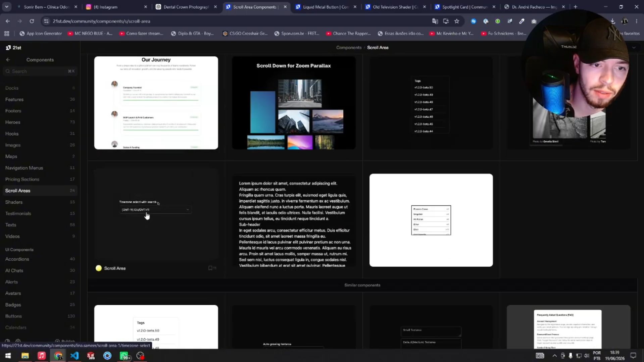The width and height of the screenshot is (644, 362).
Task: Expand the chevron dropdown at the header's right
Action: coord(634,48)
